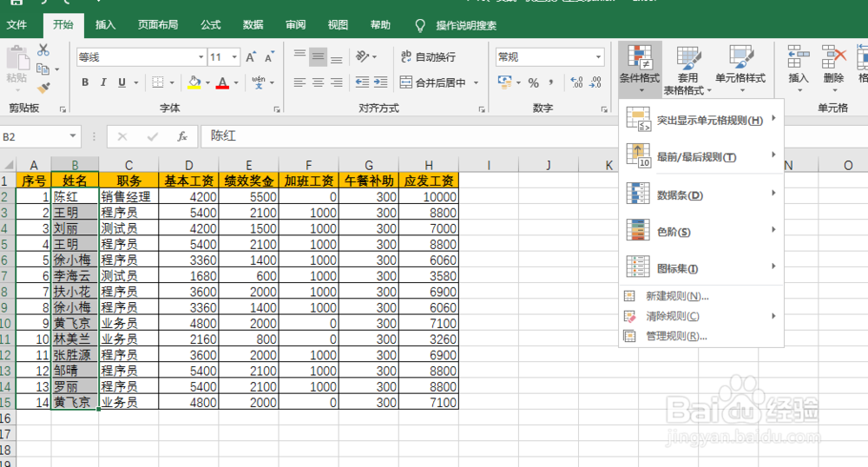
Task: Click the select-all corner triangle
Action: click(9, 164)
